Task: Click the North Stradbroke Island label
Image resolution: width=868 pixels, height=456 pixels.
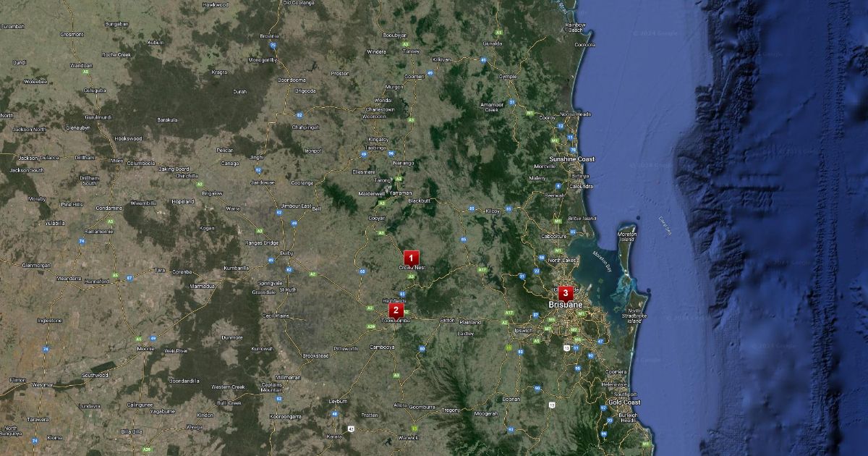Action: coord(634,316)
